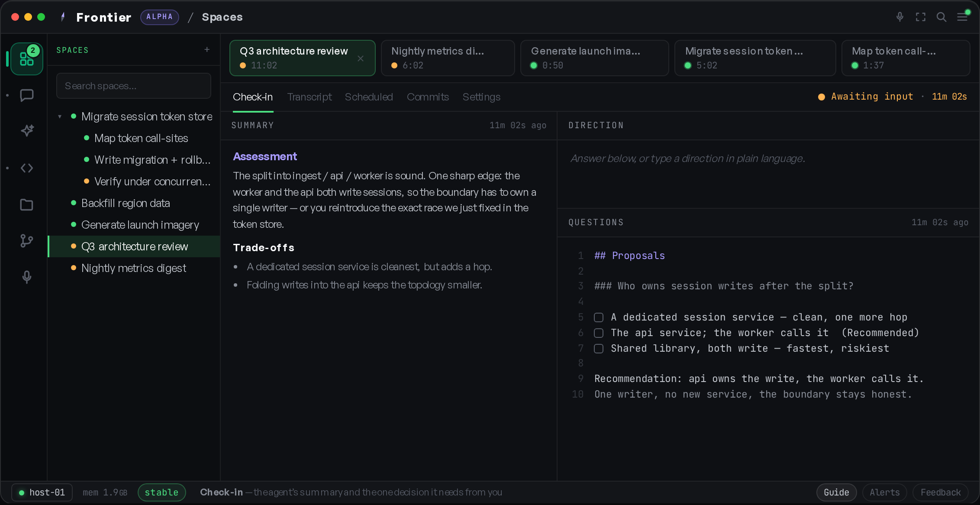Check 'The api service; the worker calls it'
Image resolution: width=980 pixels, height=505 pixels.
(599, 333)
